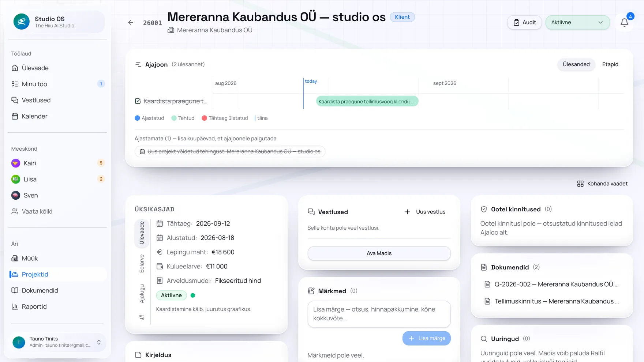The width and height of the screenshot is (644, 362).
Task: Open Liisa's team member entry
Action: [57, 179]
